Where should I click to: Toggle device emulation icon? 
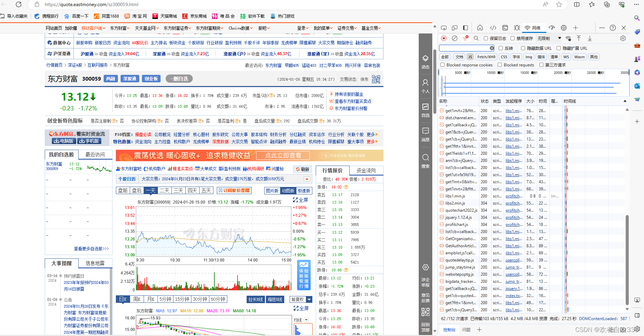click(455, 28)
